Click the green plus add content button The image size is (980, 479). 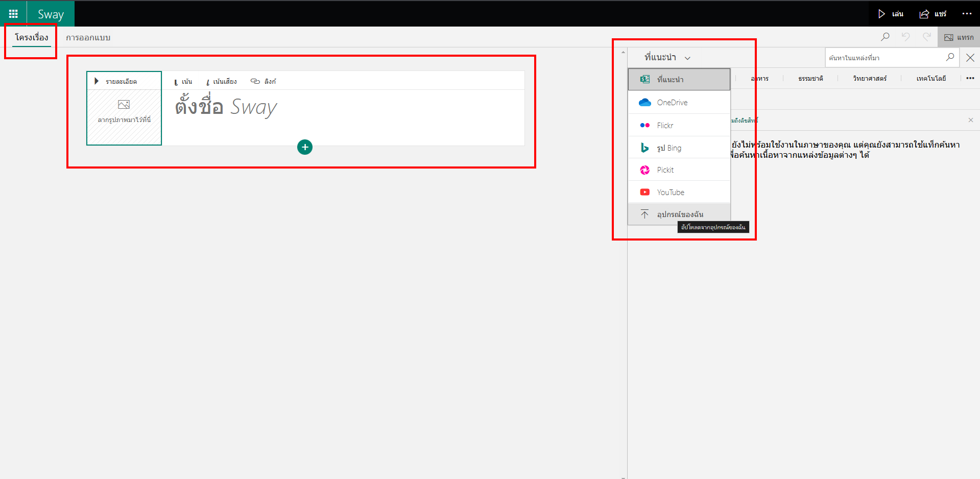[x=305, y=147]
